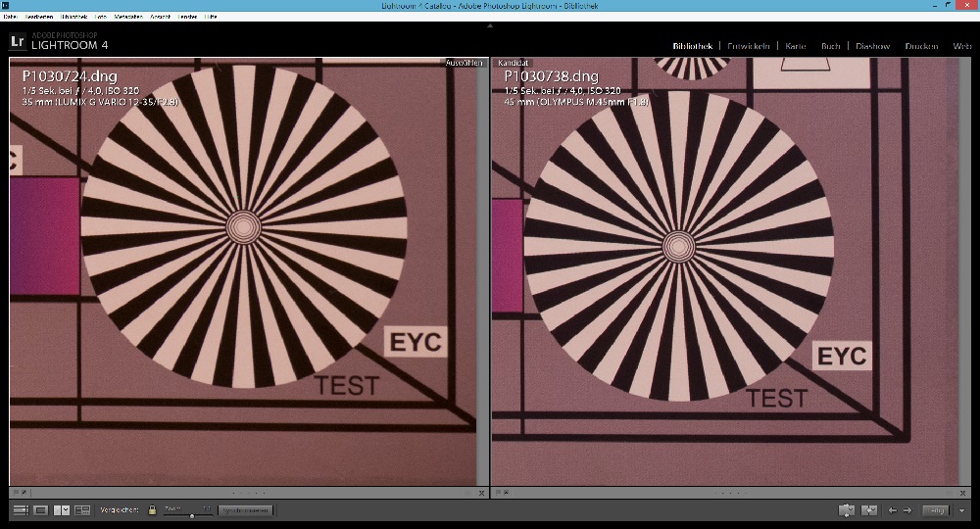
Task: Click the Vergleichen label in toolbar
Action: click(x=120, y=510)
